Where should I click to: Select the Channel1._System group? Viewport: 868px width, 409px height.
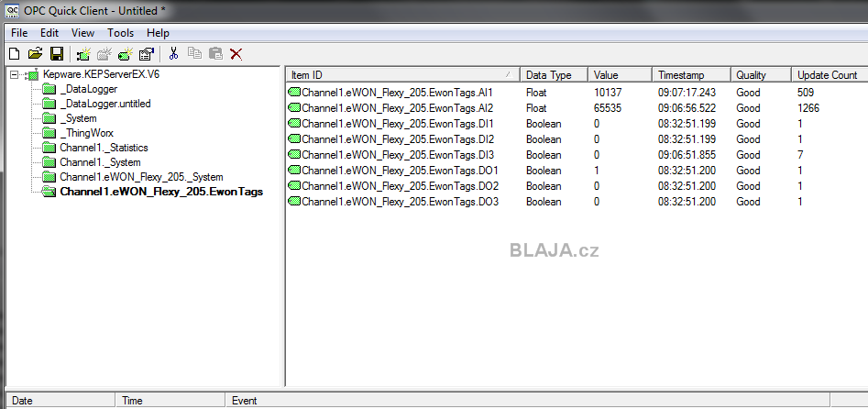click(100, 162)
